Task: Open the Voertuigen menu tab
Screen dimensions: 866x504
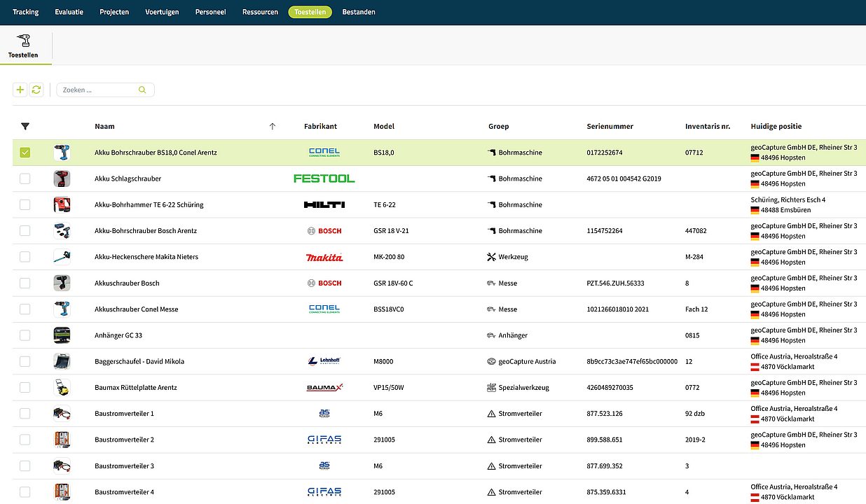Action: click(162, 12)
